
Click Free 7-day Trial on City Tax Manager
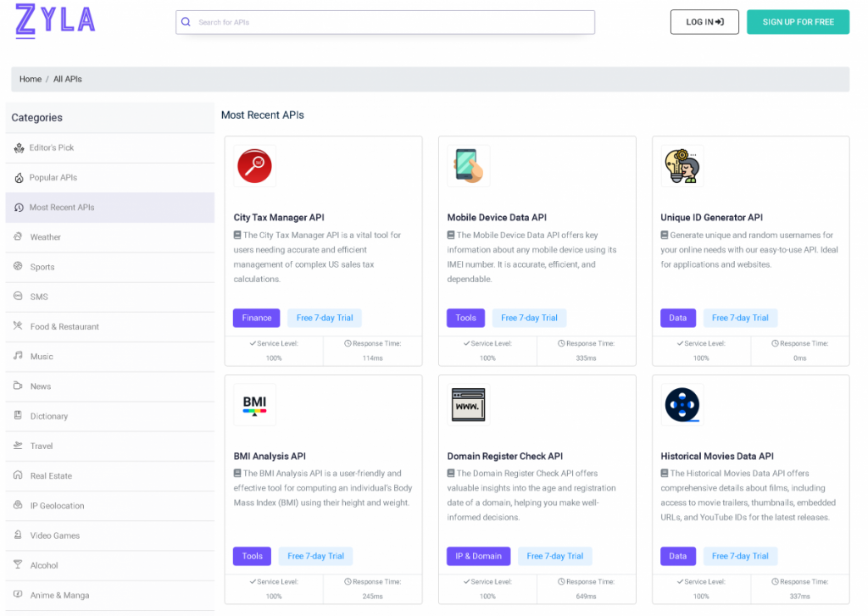[x=325, y=318]
